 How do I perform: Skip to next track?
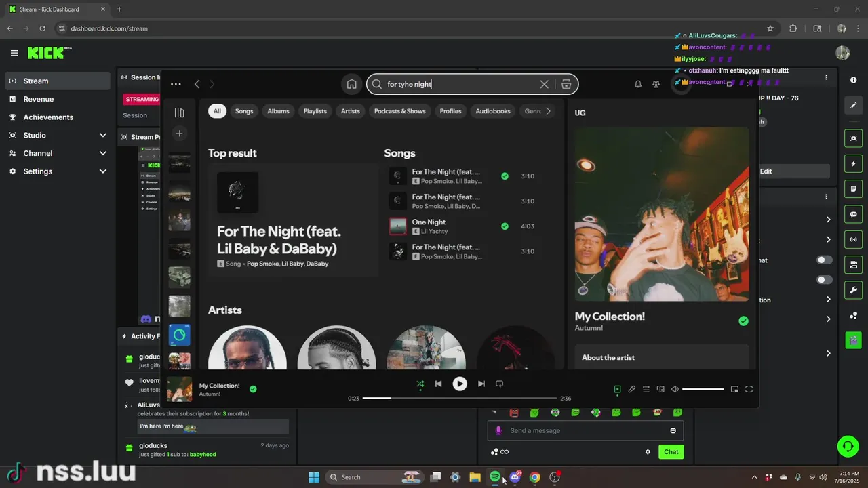[481, 384]
